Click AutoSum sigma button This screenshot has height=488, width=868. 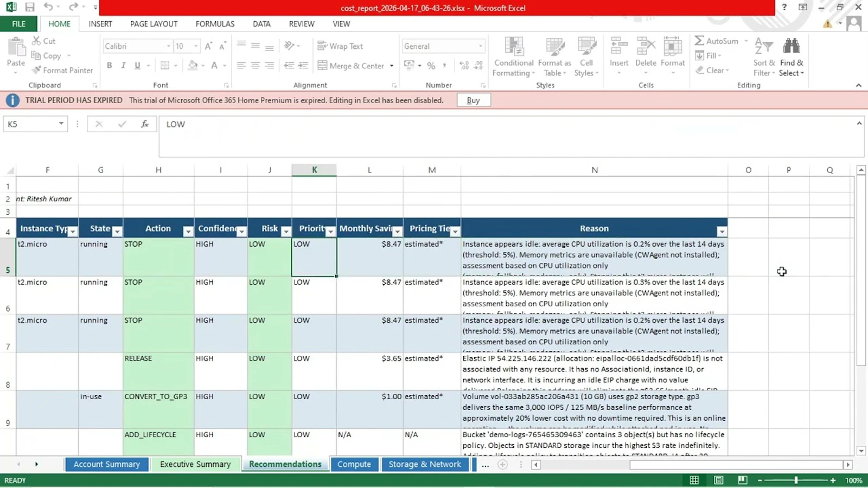point(717,41)
